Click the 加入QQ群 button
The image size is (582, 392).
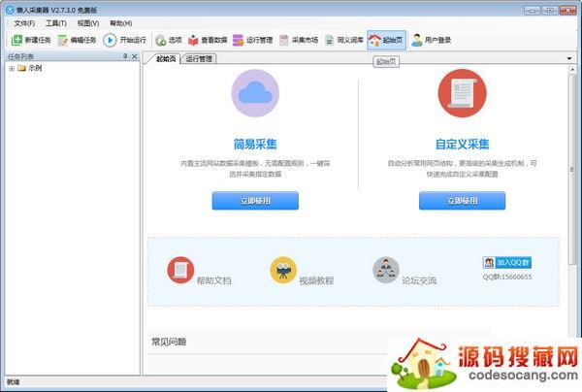tap(508, 262)
